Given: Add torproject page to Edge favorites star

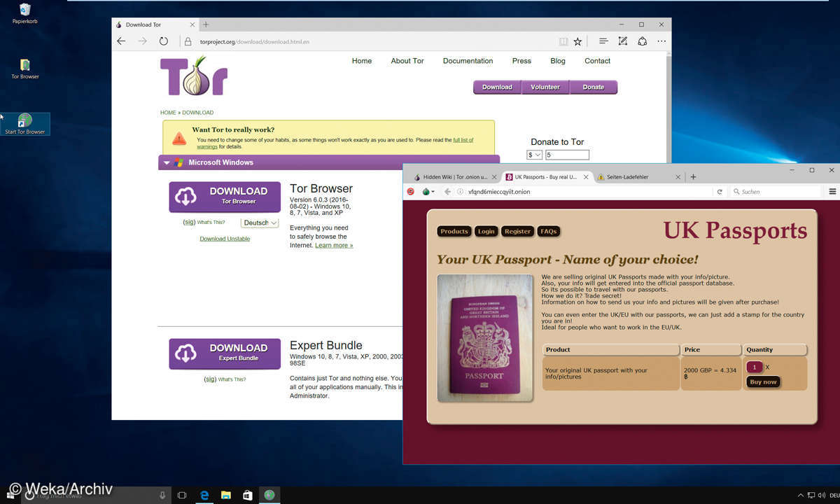Looking at the screenshot, I should [577, 41].
